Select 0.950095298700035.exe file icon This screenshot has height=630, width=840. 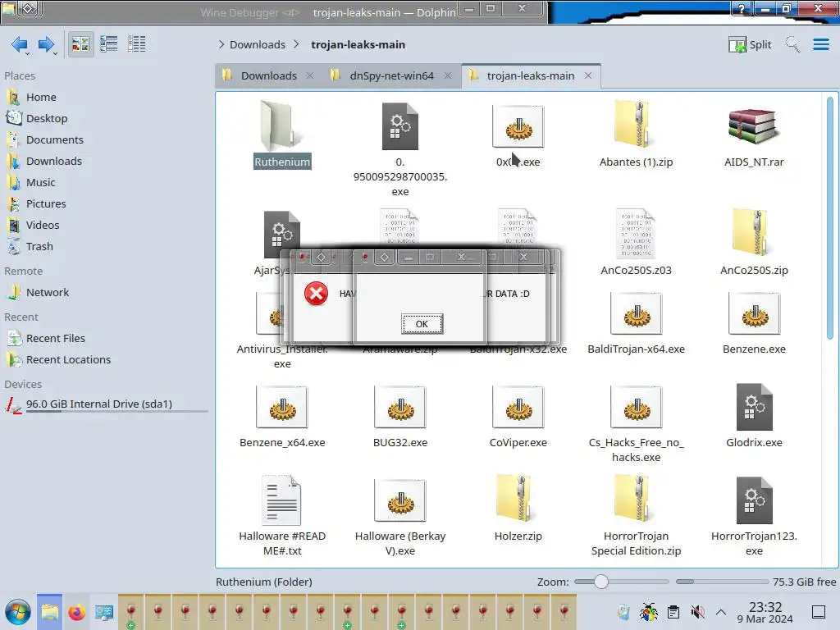pos(400,126)
